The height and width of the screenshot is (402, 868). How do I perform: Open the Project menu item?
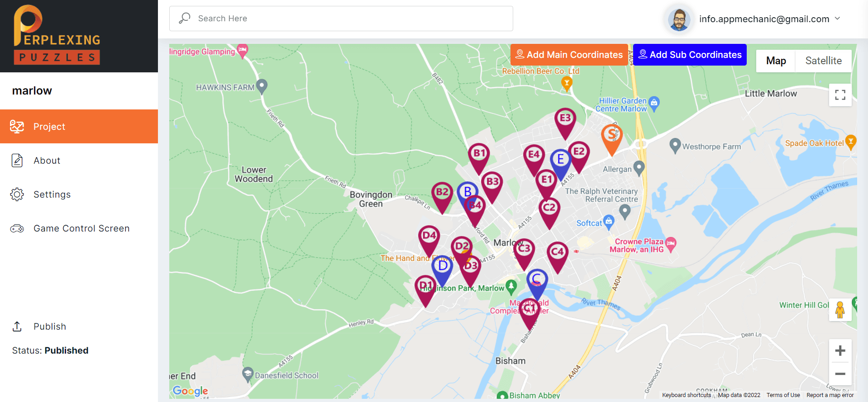click(79, 127)
